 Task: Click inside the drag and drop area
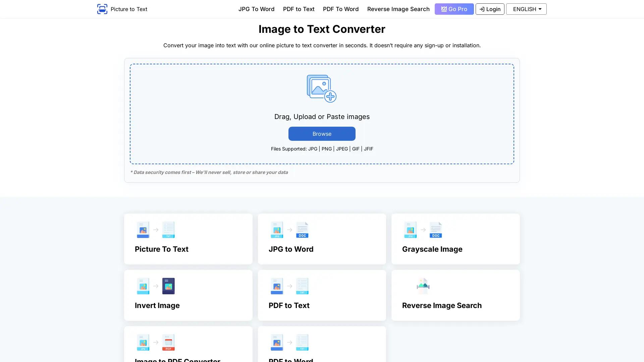[x=322, y=114]
